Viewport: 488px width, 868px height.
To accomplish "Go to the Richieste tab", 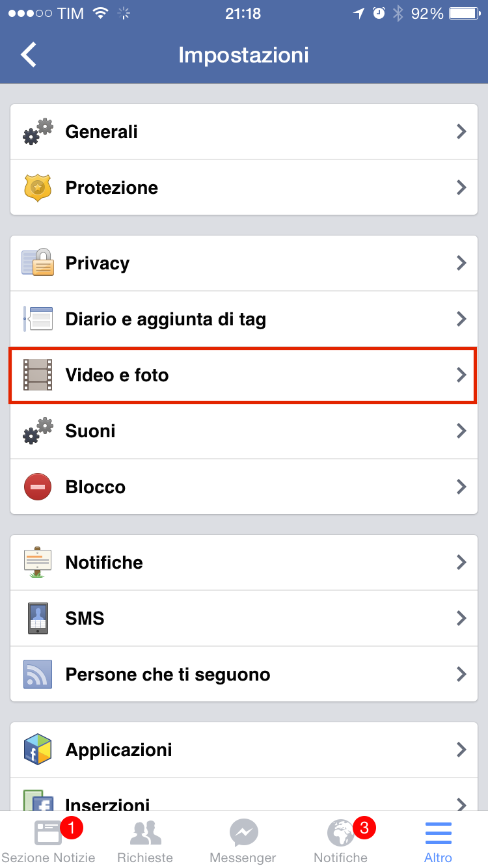I will [x=146, y=841].
